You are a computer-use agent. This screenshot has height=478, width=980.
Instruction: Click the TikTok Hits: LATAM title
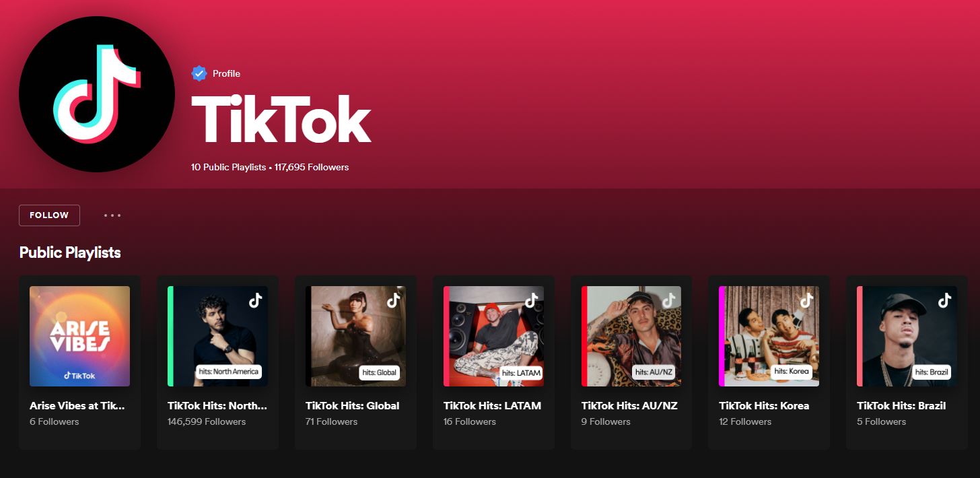tap(492, 405)
